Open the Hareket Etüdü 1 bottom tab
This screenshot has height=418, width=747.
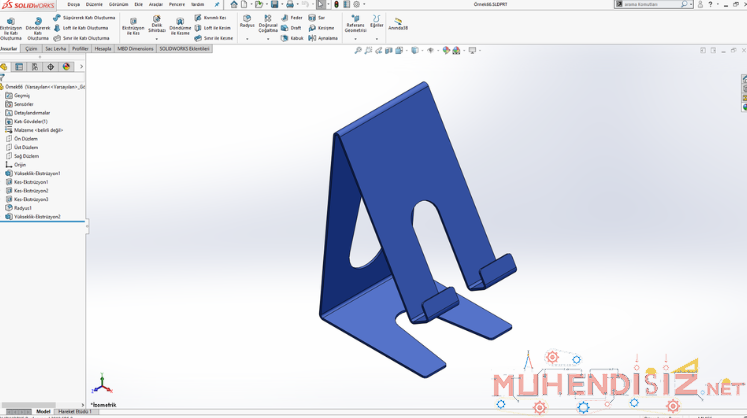pos(75,411)
